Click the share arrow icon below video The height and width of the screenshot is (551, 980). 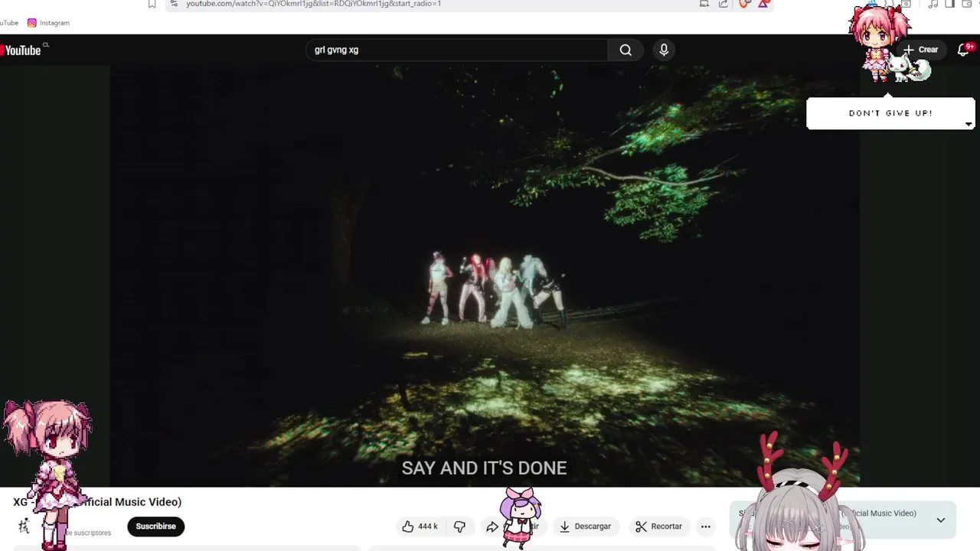pyautogui.click(x=492, y=527)
